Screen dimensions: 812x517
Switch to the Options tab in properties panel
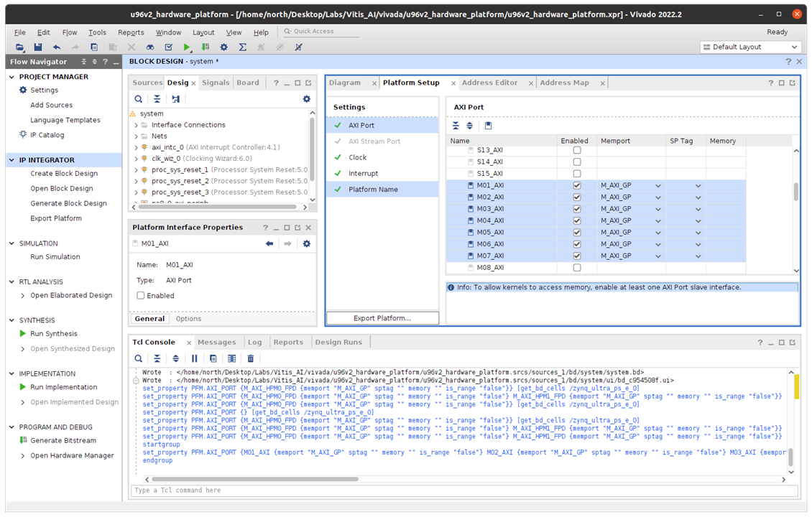coord(188,319)
